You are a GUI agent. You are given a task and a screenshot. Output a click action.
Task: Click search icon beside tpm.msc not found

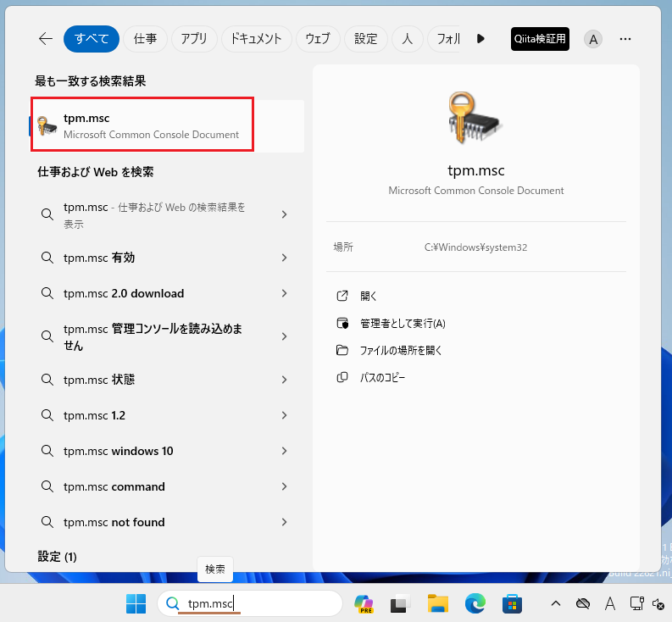click(x=47, y=522)
